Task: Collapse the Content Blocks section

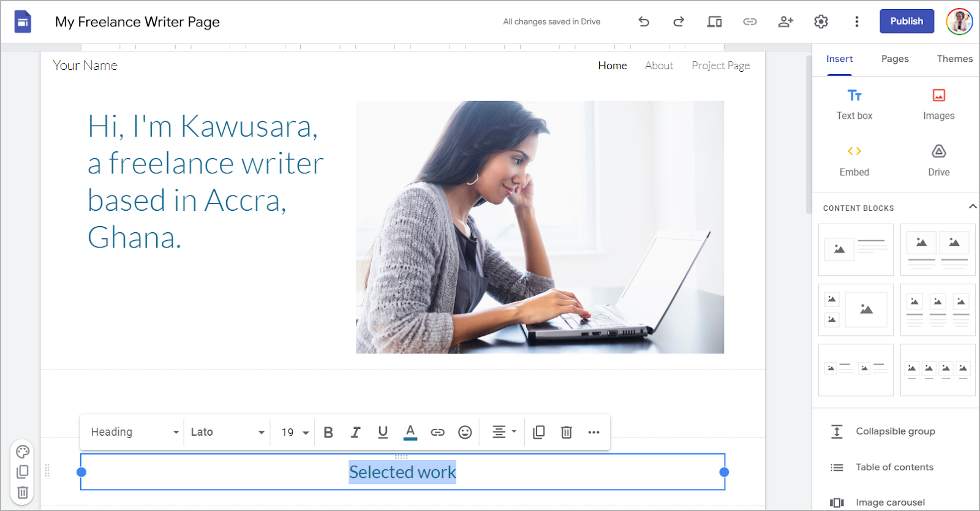Action: (972, 207)
